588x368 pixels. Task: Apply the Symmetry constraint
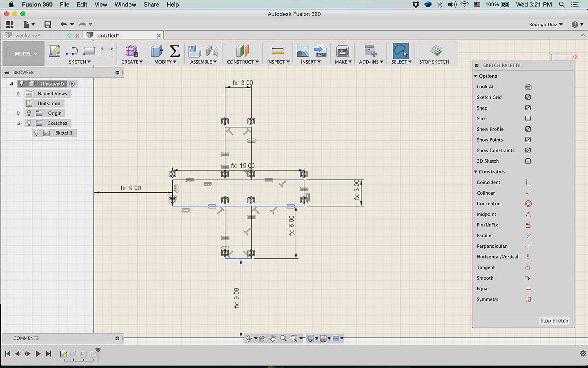pos(528,299)
